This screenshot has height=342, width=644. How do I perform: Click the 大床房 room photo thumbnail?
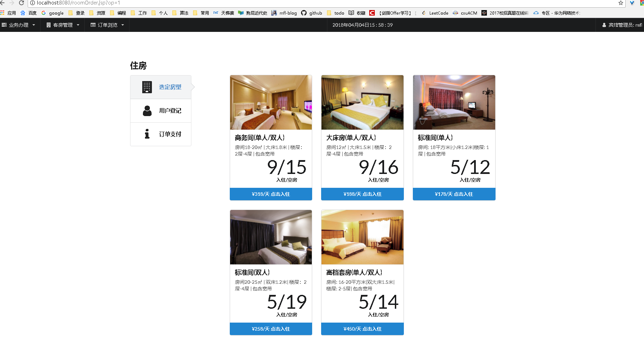[362, 102]
